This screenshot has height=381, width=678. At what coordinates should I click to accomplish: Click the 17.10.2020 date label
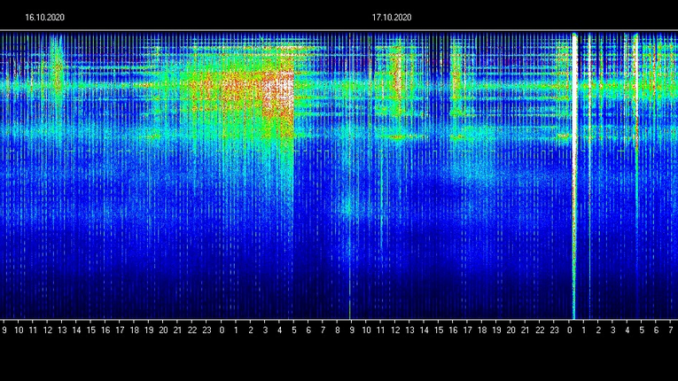392,17
